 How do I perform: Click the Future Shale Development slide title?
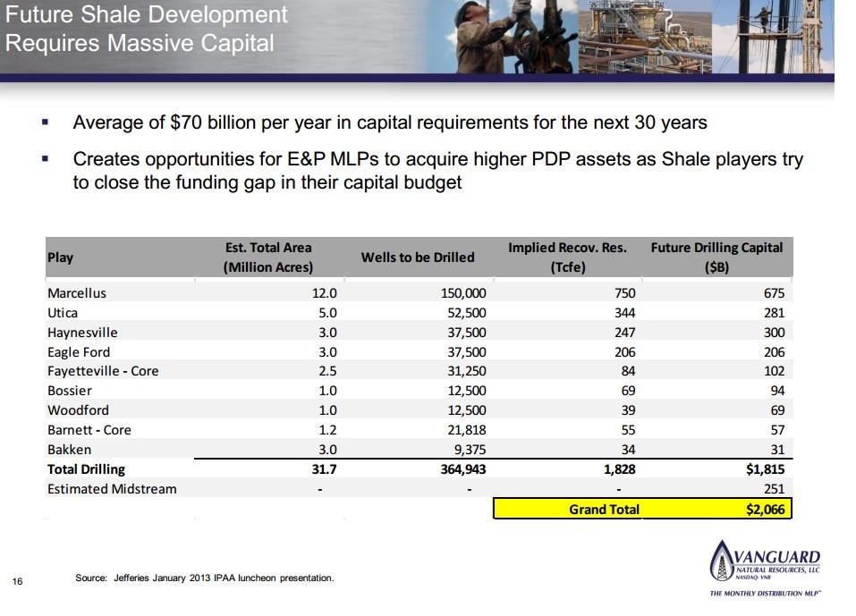pyautogui.click(x=147, y=29)
